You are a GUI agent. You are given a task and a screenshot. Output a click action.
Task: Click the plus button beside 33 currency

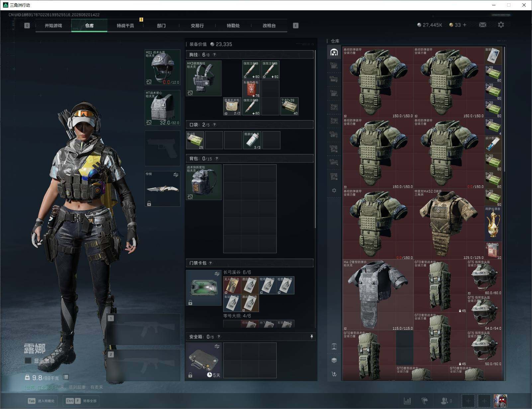465,25
